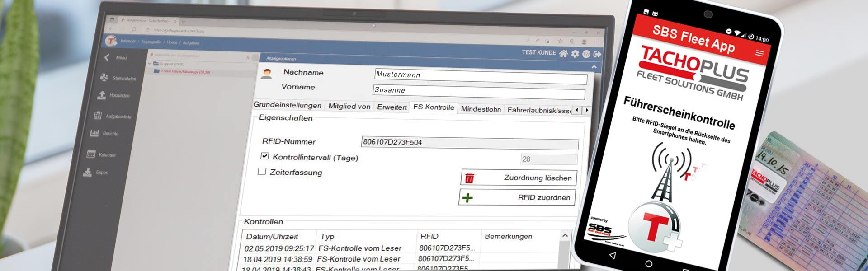Enable the Zeiterfassung checkbox
Screen dimensions: 868x271
tap(262, 172)
